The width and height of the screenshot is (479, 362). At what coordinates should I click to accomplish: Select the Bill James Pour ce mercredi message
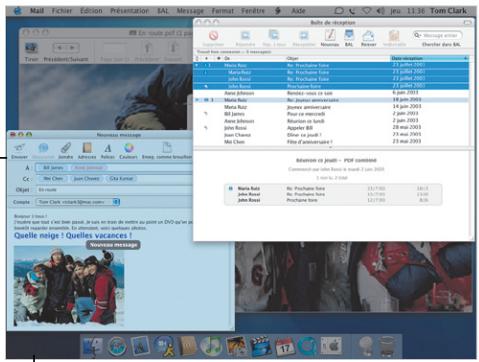(x=332, y=114)
